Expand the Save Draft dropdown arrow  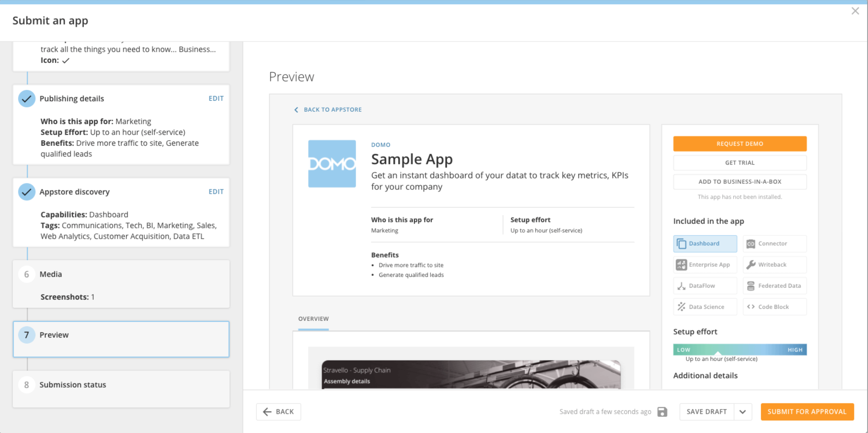click(743, 412)
